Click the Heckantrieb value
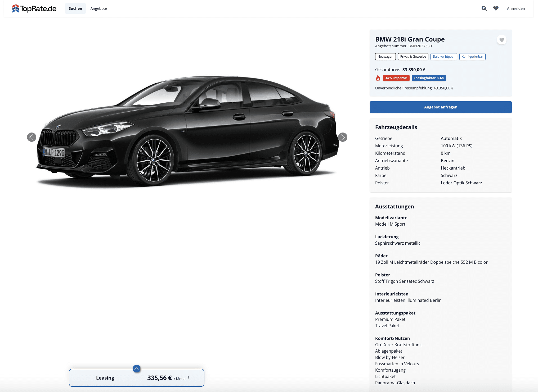 point(453,168)
